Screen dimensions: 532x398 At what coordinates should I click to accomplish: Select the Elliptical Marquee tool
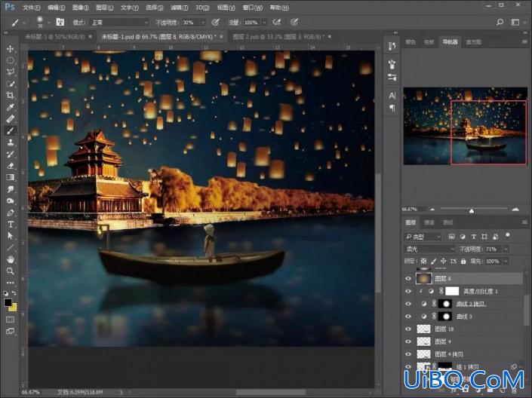click(x=10, y=60)
